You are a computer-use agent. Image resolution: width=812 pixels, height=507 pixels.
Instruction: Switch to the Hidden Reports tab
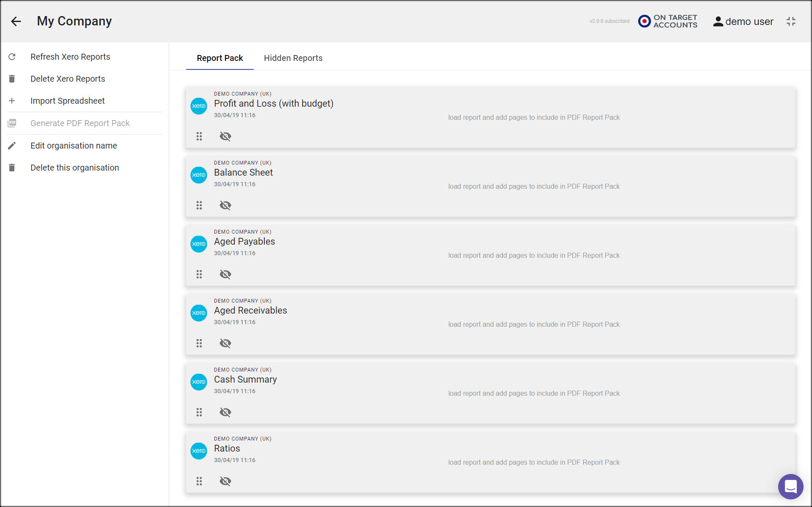pos(293,58)
